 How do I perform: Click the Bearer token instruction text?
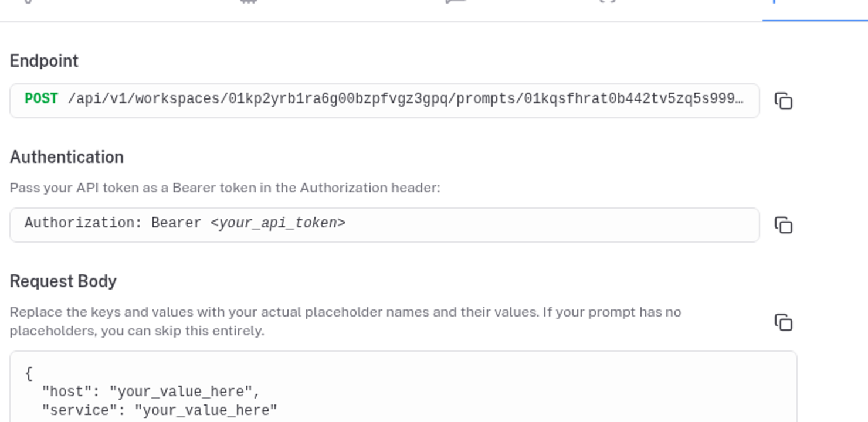point(225,188)
